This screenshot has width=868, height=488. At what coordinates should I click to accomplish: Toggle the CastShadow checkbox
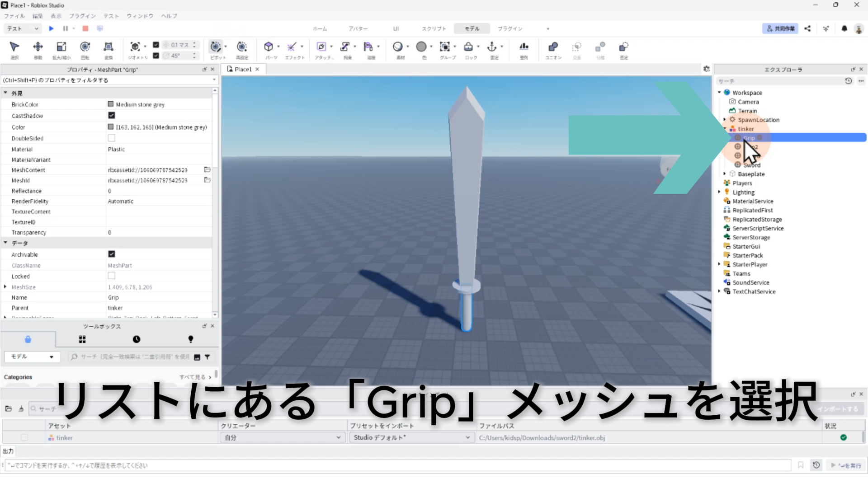tap(112, 116)
